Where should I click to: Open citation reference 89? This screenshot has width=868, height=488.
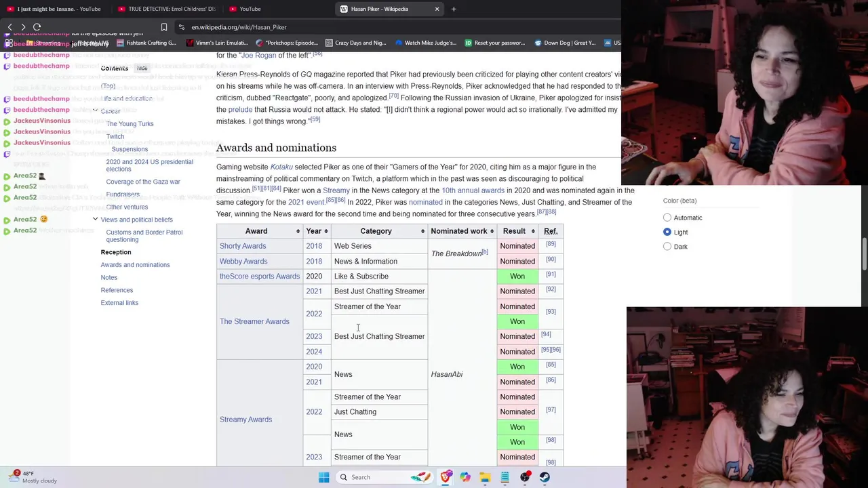[551, 244]
